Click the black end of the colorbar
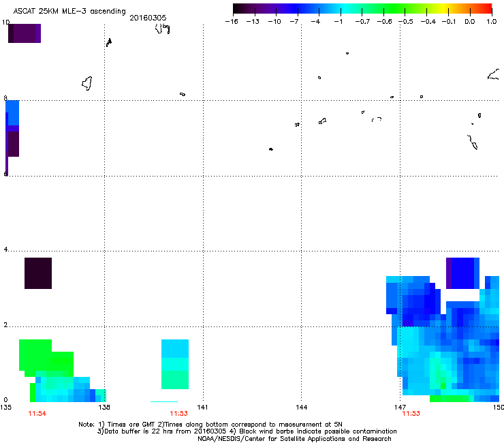The image size is (504, 443). (237, 9)
